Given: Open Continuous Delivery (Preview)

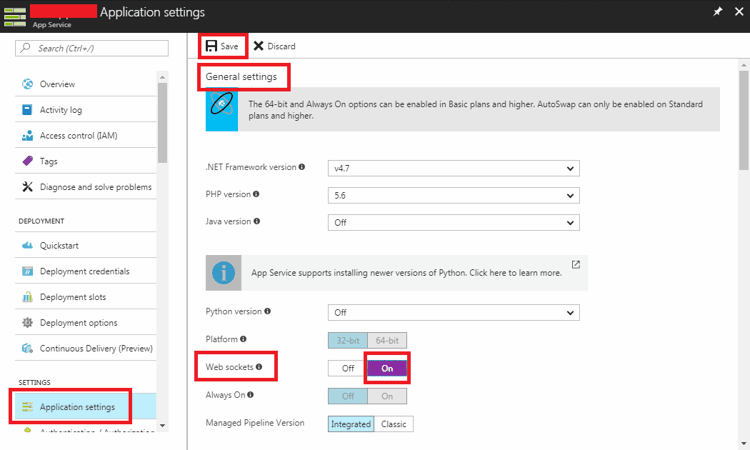Looking at the screenshot, I should click(86, 349).
